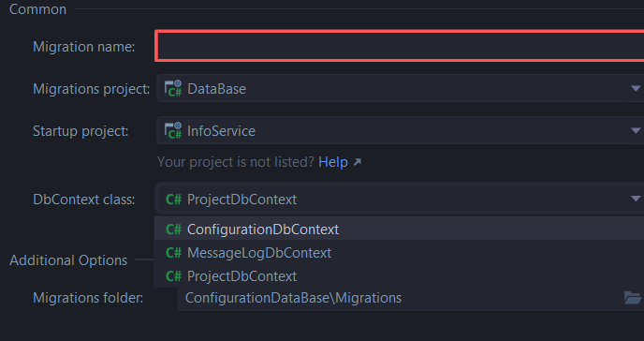The image size is (644, 341).
Task: Click the Migration name input field
Action: [400, 46]
